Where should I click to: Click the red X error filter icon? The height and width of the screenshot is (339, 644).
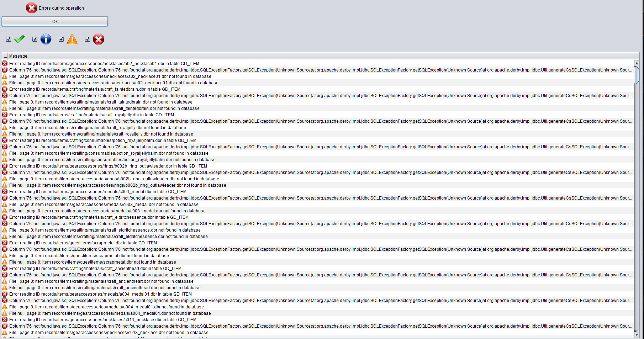99,39
